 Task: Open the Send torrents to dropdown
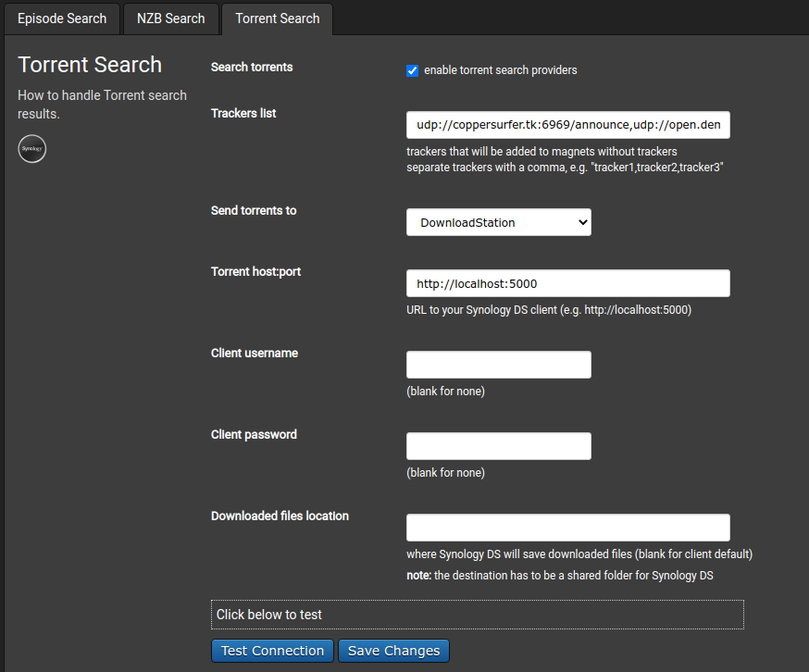[x=498, y=222]
